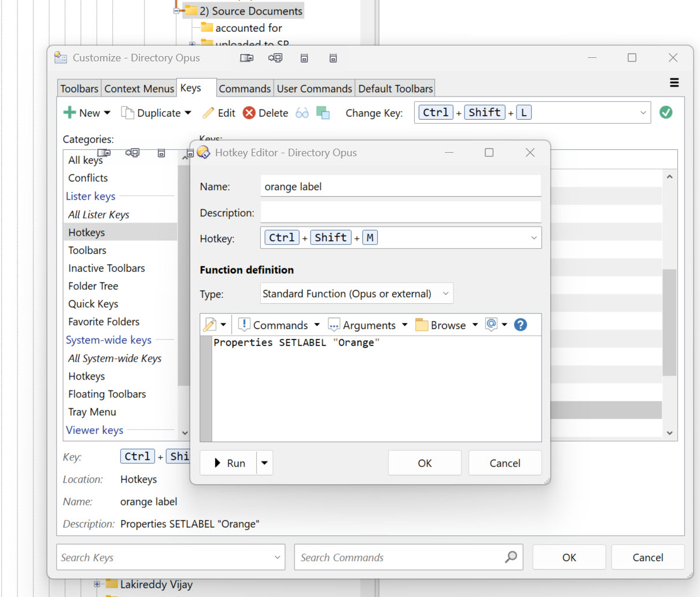Click first title bar dual-display icon in Customize

(246, 58)
